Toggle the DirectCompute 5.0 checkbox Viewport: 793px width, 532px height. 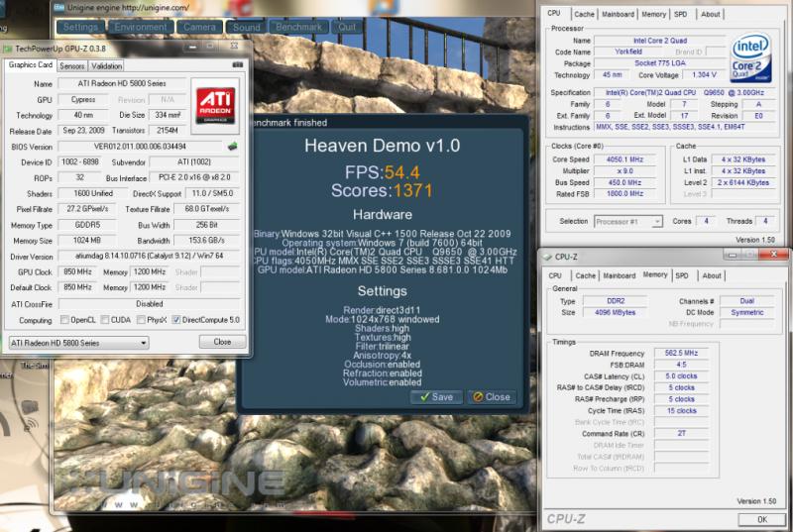pos(176,320)
